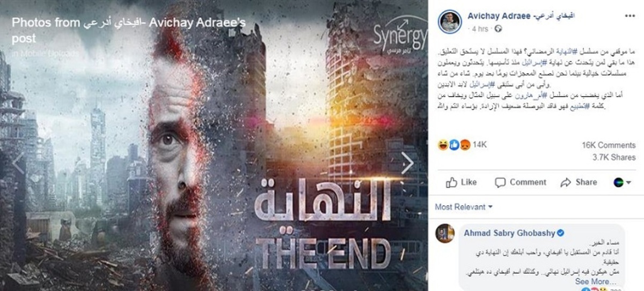Click the Like thumbs-up icon
The width and height of the screenshot is (644, 291).
coord(451,183)
